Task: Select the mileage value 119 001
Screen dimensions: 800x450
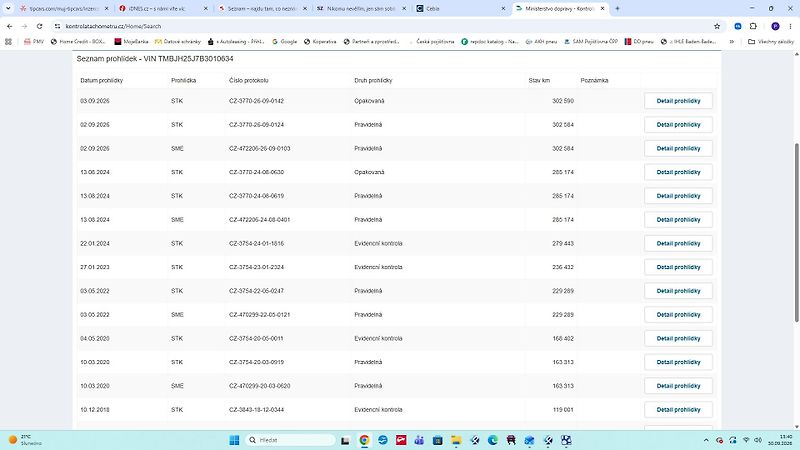Action: tap(563, 410)
